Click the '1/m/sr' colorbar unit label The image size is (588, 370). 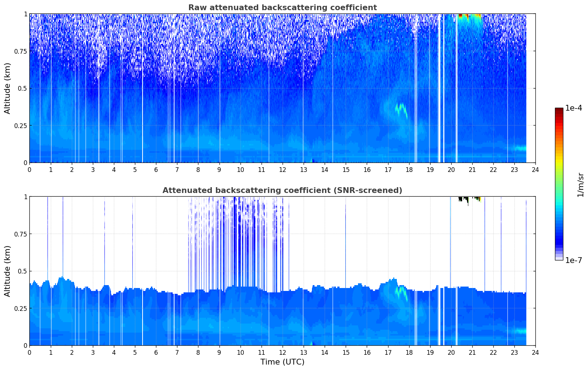coord(580,185)
